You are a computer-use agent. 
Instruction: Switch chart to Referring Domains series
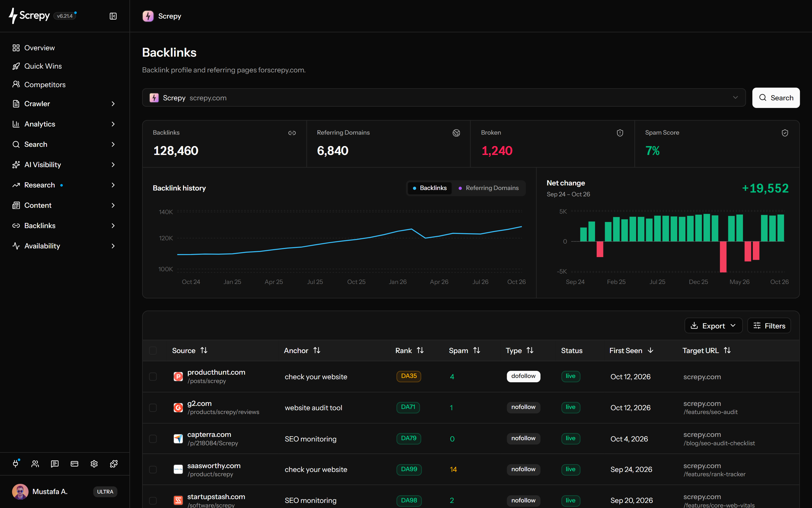[x=488, y=188]
